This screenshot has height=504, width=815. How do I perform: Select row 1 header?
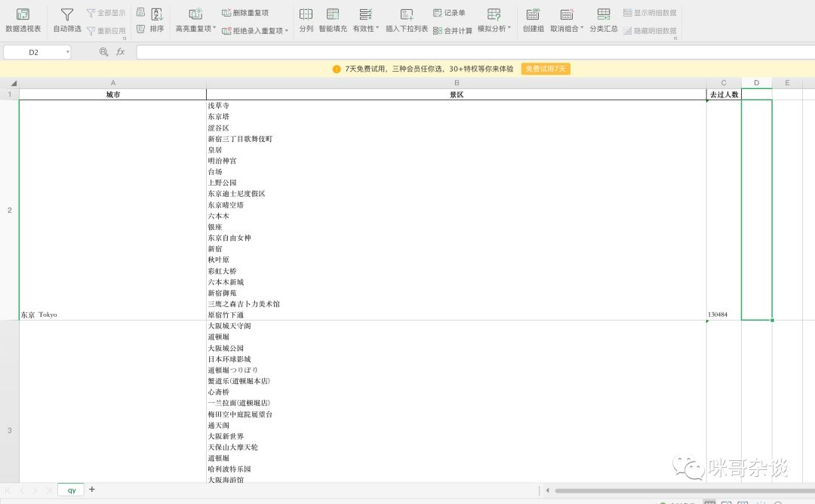pyautogui.click(x=9, y=94)
